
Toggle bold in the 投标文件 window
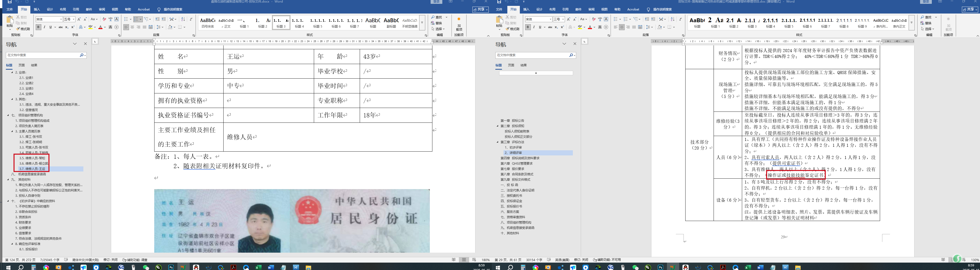point(38,27)
